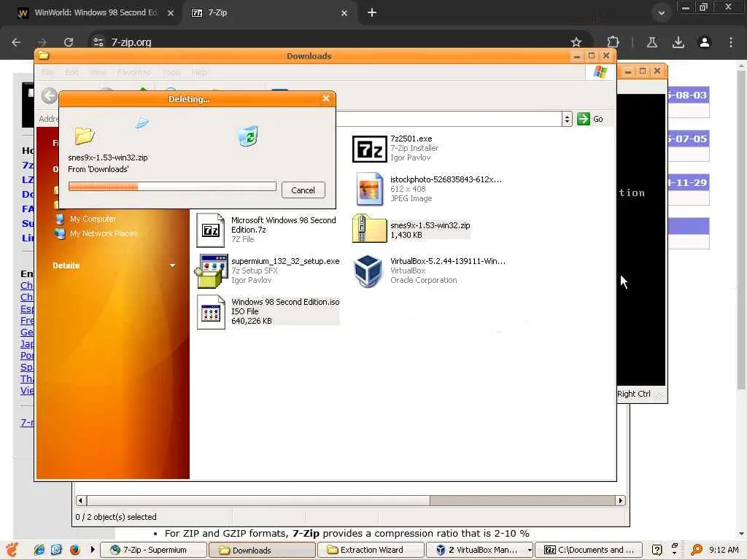
Task: Click the Windows flag logo in Downloads window
Action: click(x=600, y=72)
